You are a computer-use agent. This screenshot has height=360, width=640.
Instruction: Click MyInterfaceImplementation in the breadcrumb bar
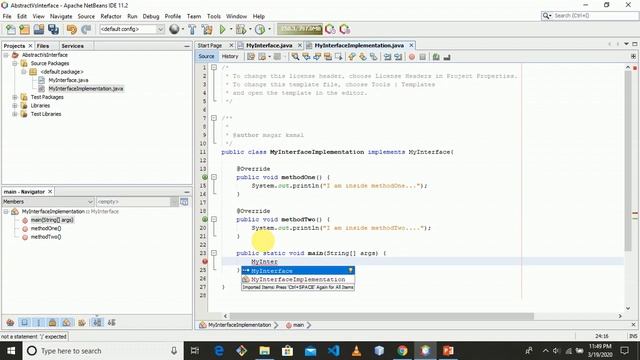[239, 325]
